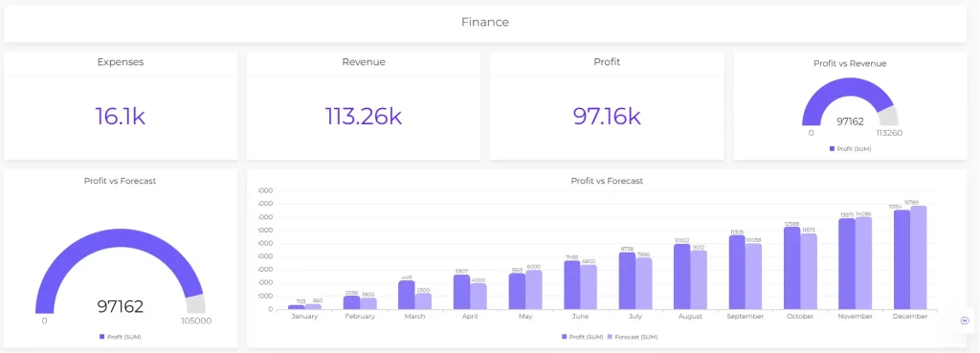Click the August profit bar labeled 10022
Screen dimensions: 980x353
click(x=682, y=276)
